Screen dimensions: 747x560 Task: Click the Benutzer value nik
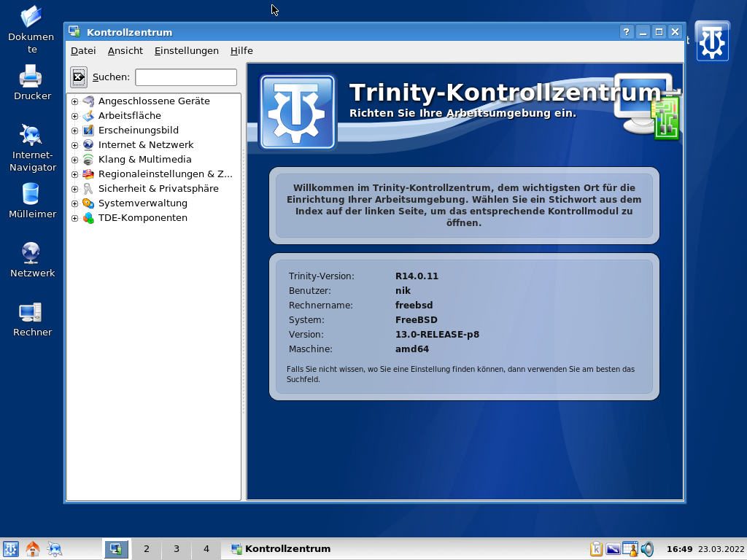pyautogui.click(x=403, y=290)
